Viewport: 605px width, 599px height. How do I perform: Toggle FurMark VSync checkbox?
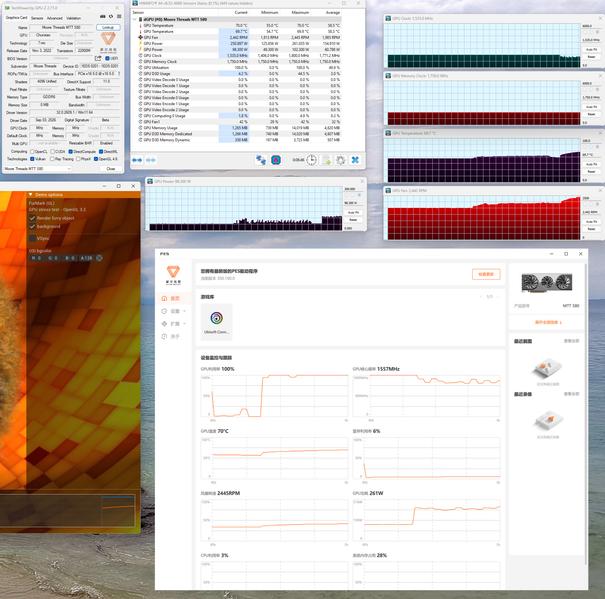pyautogui.click(x=32, y=239)
